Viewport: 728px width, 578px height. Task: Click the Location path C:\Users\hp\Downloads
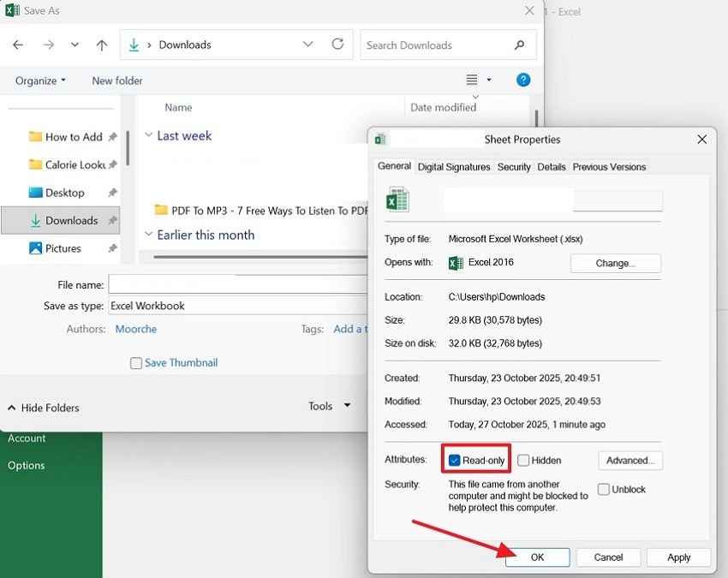point(496,296)
